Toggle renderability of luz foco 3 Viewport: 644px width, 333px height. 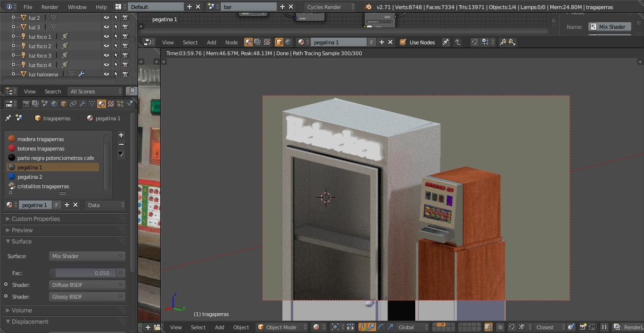pos(125,55)
